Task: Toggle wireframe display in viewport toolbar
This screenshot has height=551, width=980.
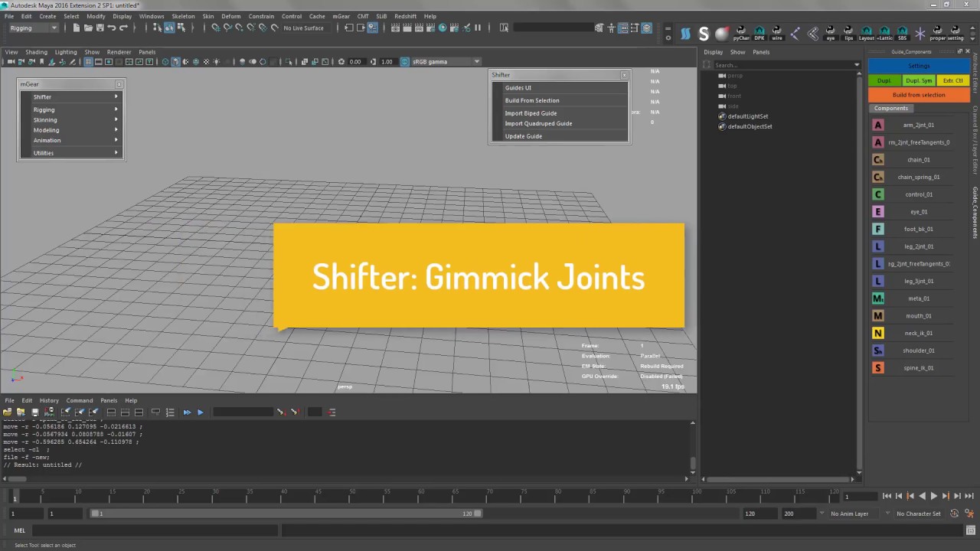Action: [165, 61]
